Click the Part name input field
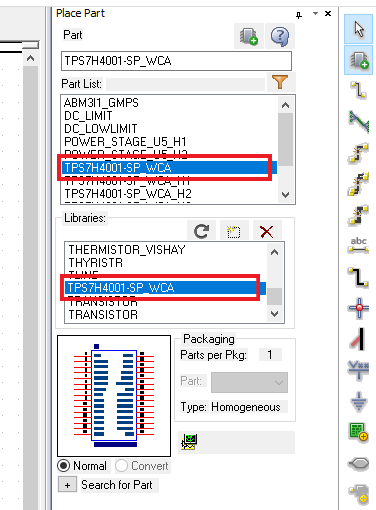The width and height of the screenshot is (376, 510). [x=176, y=61]
